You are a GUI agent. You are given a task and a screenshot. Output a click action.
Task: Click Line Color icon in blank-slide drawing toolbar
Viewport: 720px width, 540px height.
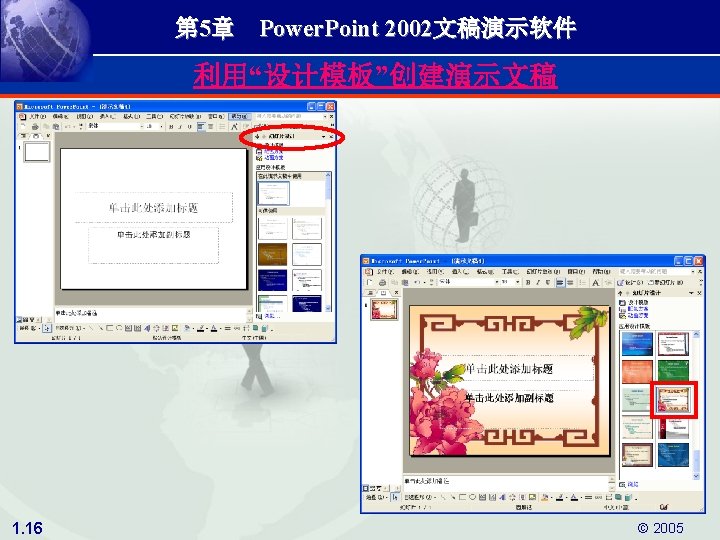pyautogui.click(x=201, y=328)
